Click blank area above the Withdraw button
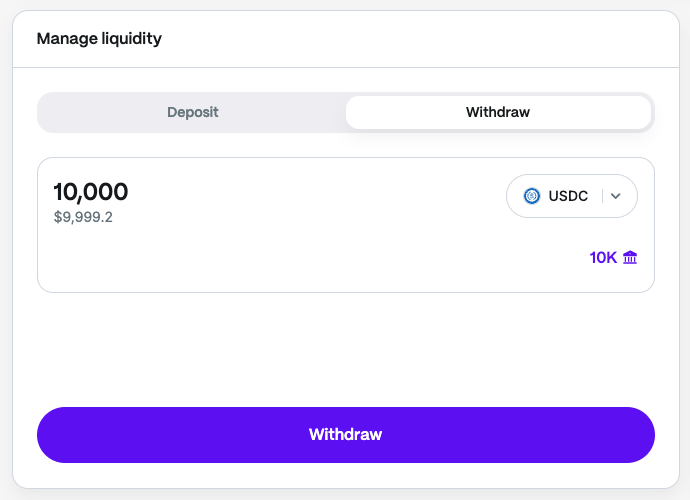Viewport: 690px width, 500px height. pos(345,350)
